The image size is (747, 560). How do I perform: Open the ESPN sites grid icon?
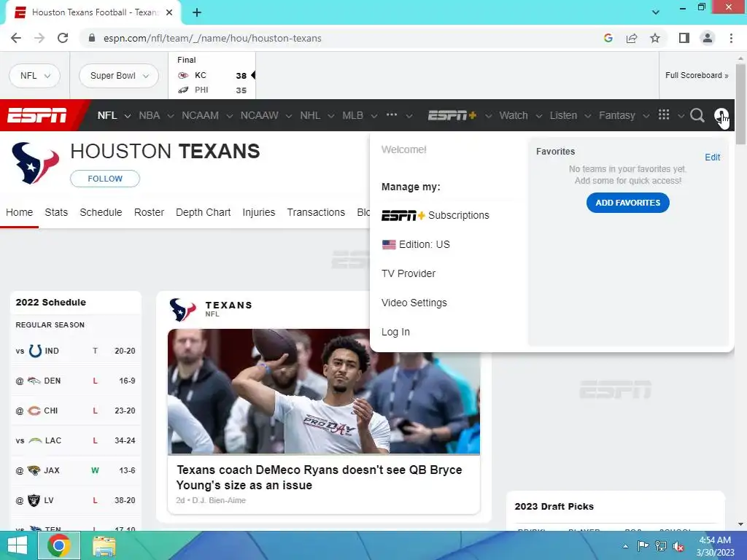click(x=664, y=114)
